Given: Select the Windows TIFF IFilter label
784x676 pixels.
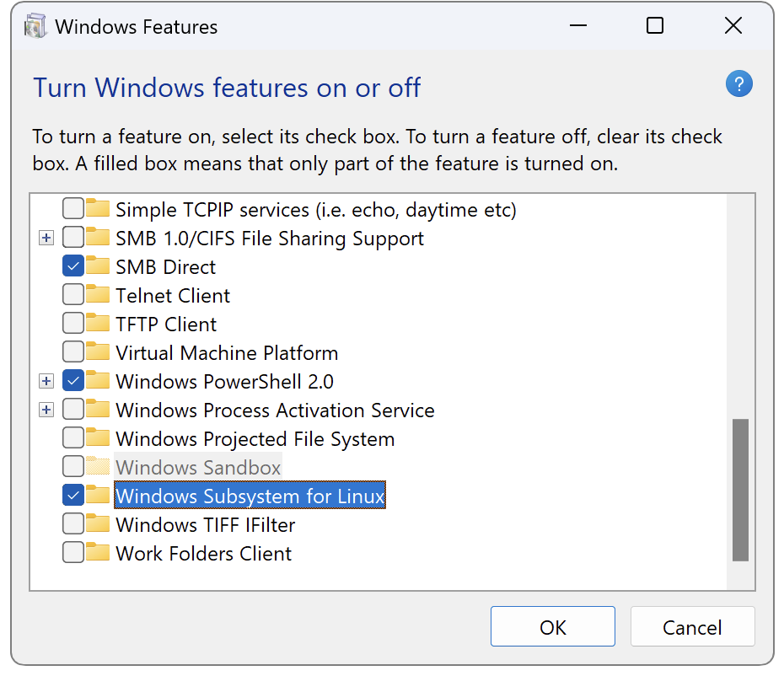Looking at the screenshot, I should coord(206,525).
